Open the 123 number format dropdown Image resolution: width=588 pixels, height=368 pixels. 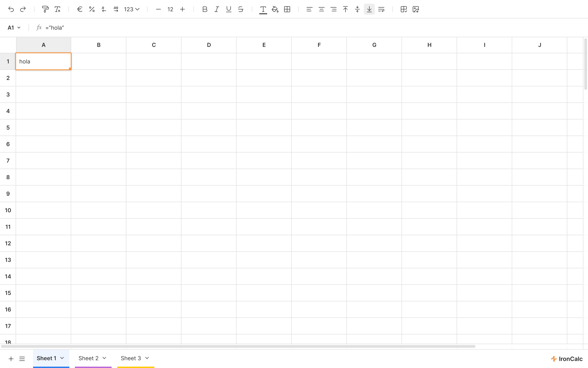(131, 9)
